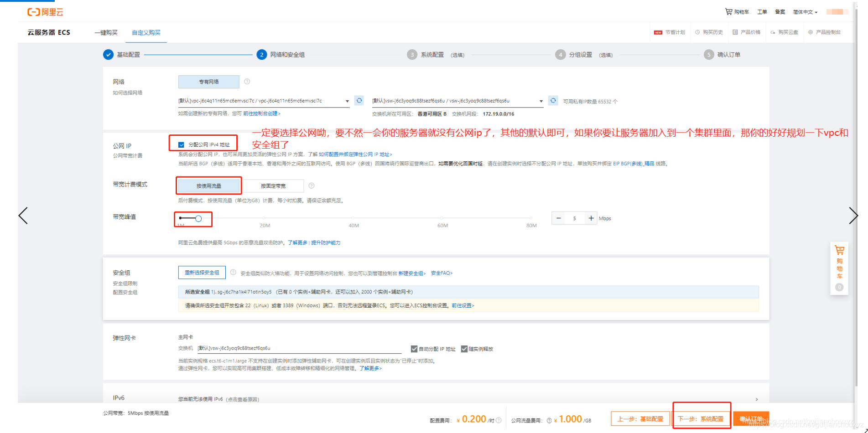The height and width of the screenshot is (433, 868).
Task: Toggle 分配公网 IPv4 地址 checkbox
Action: (x=181, y=144)
